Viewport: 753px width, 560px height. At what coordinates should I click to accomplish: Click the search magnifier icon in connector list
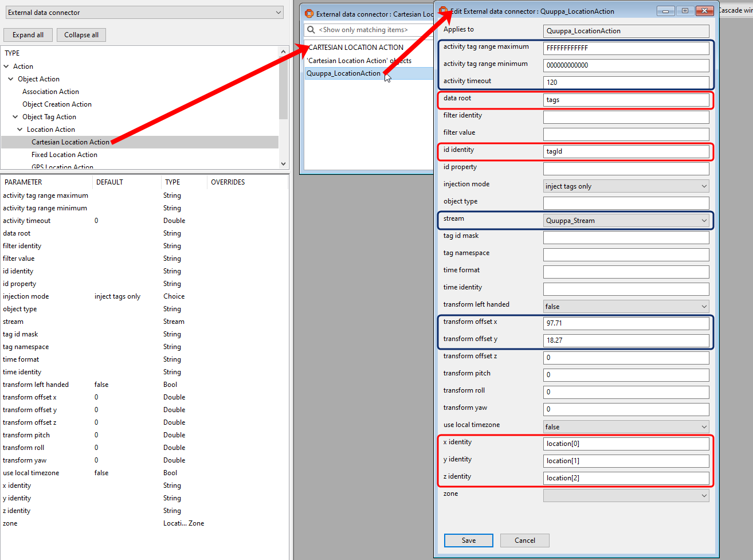click(x=311, y=30)
